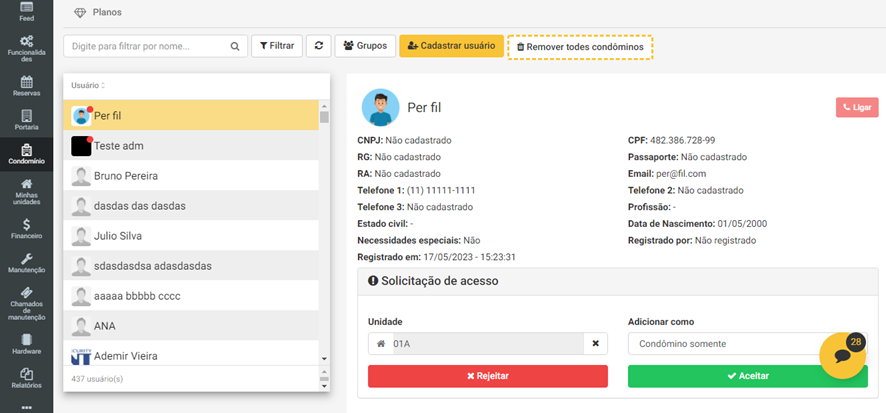Click the name filter search field
The width and height of the screenshot is (886, 413).
click(155, 46)
